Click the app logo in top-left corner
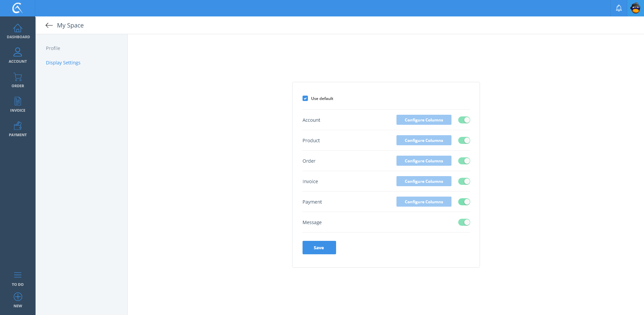This screenshot has height=315, width=644. coord(17,8)
